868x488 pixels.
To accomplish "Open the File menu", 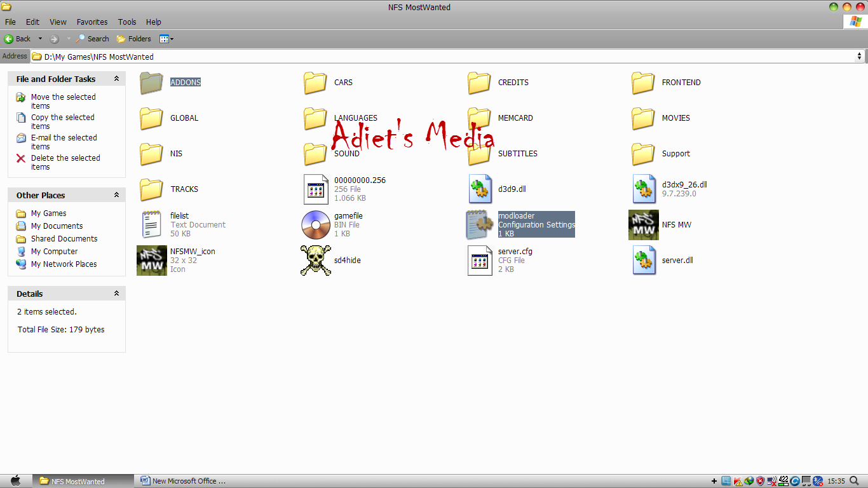I will [x=11, y=22].
